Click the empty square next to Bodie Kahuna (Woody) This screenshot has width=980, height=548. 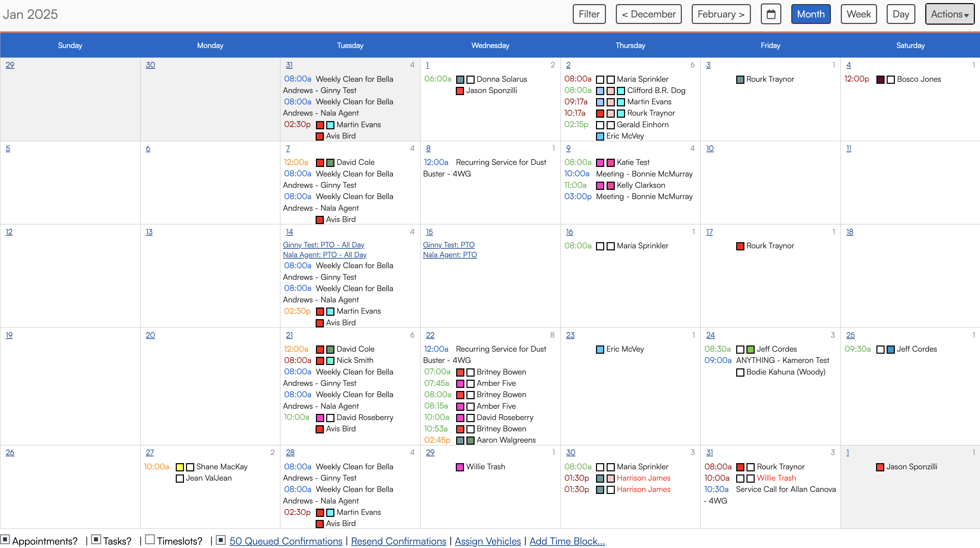click(x=740, y=372)
